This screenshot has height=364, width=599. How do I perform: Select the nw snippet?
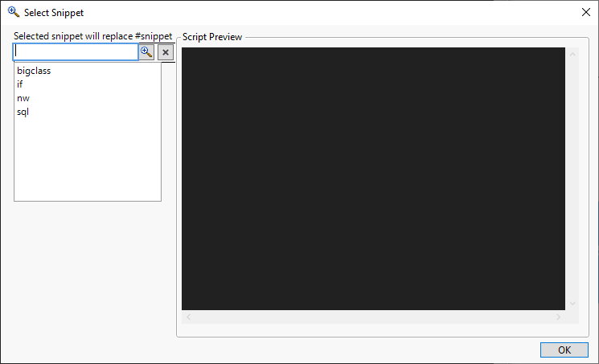23,98
